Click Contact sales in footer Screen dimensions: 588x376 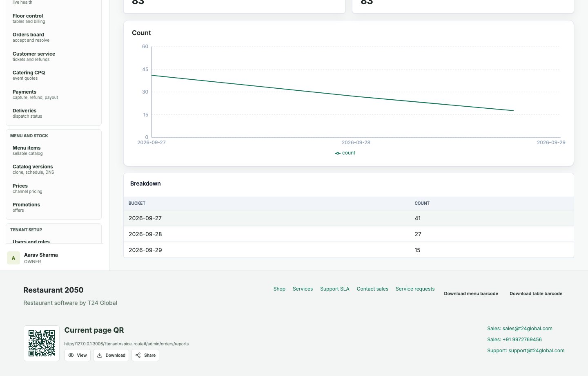coord(372,289)
